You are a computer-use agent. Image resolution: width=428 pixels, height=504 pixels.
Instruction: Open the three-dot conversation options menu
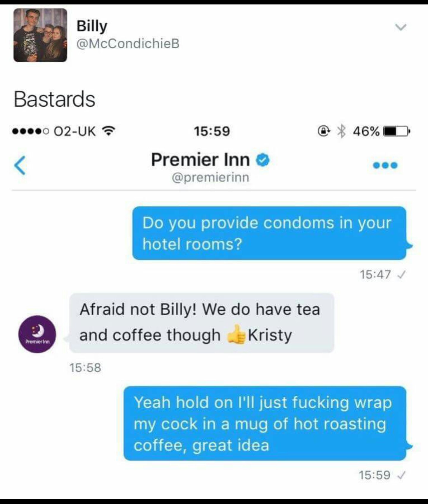coord(385,165)
